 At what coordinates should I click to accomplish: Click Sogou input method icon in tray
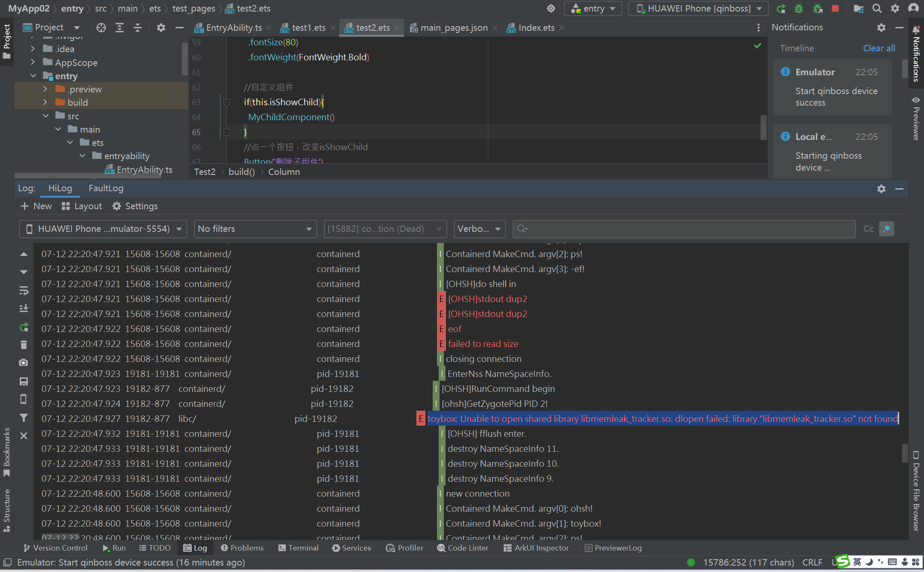tap(843, 561)
